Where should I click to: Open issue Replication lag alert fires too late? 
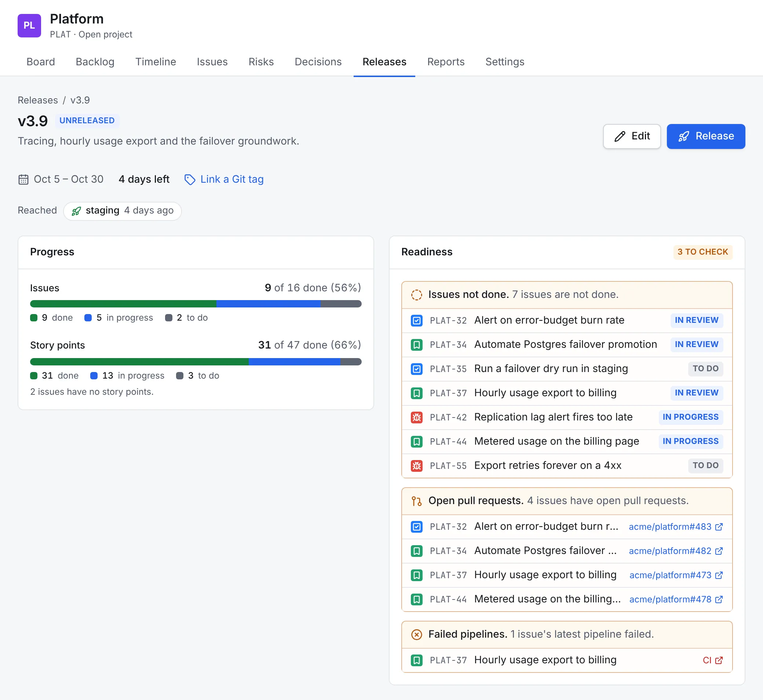[553, 418]
